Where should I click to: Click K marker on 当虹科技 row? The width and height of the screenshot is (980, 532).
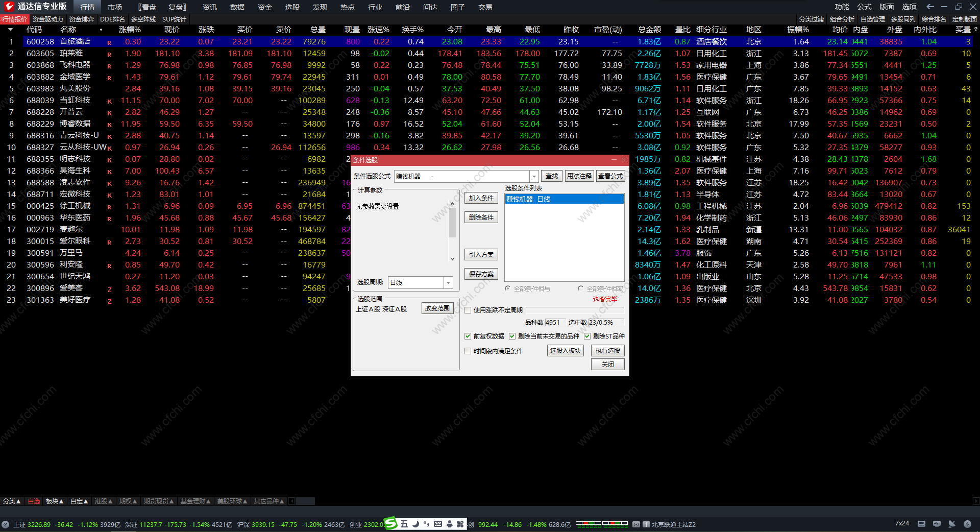[109, 101]
